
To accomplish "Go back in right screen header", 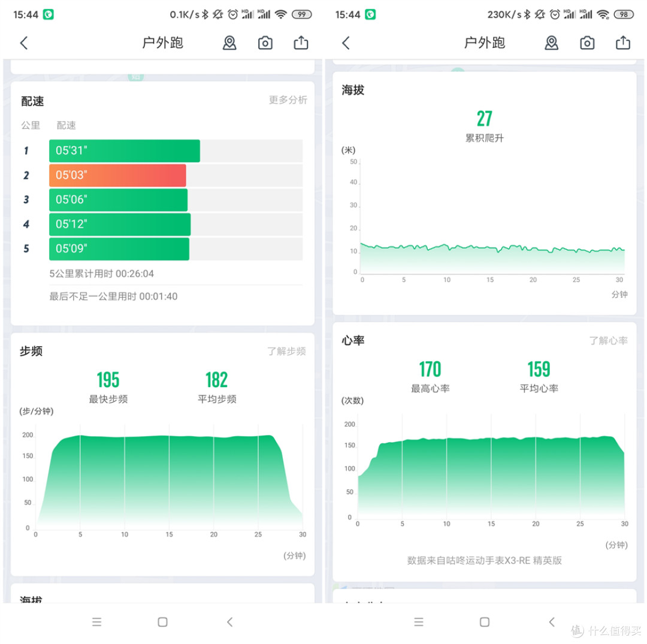I will [x=346, y=43].
